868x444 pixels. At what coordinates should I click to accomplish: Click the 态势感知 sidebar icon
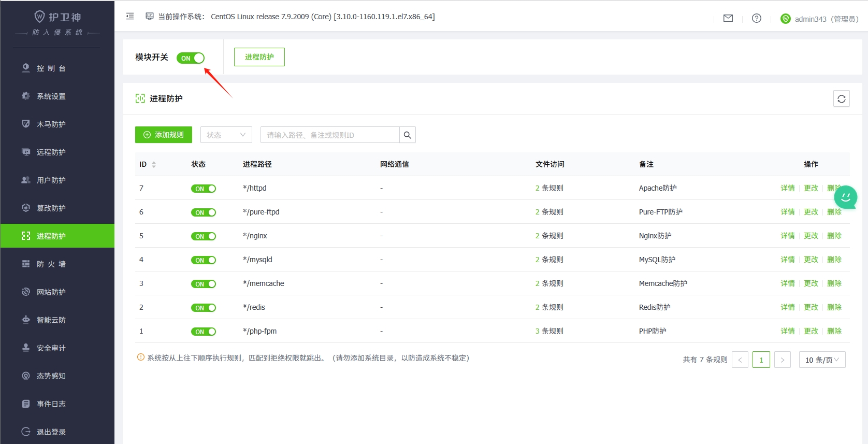pos(26,376)
